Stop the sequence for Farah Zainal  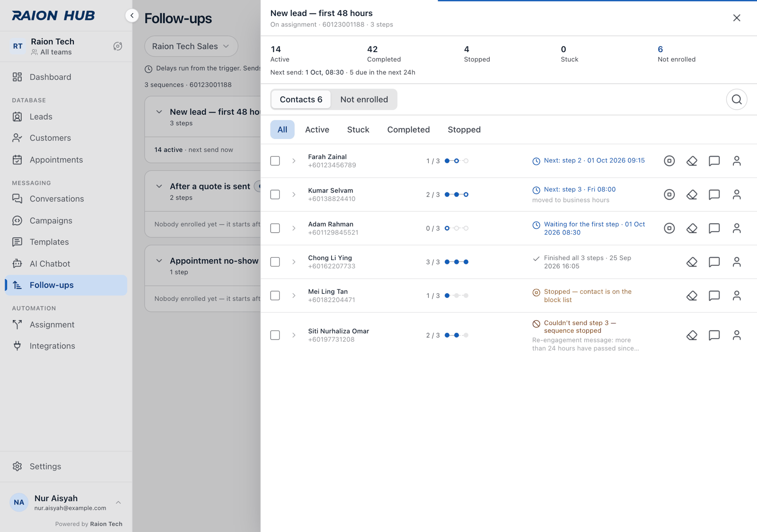(x=669, y=161)
